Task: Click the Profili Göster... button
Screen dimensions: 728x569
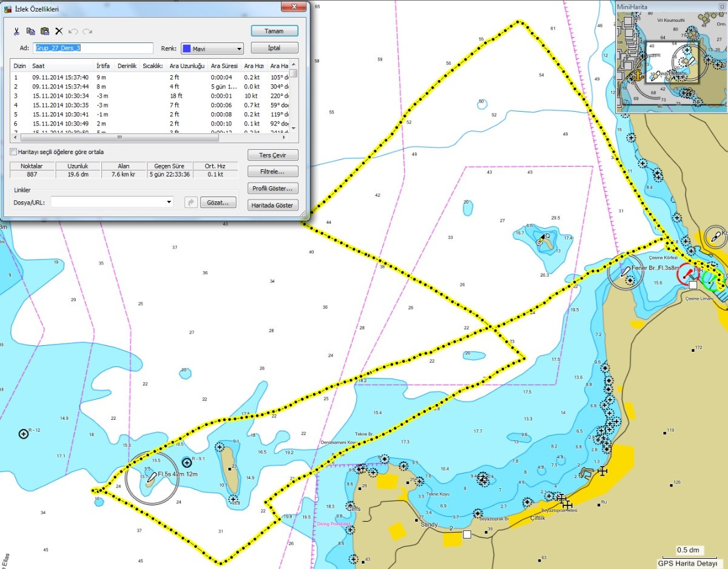Action: click(x=273, y=189)
